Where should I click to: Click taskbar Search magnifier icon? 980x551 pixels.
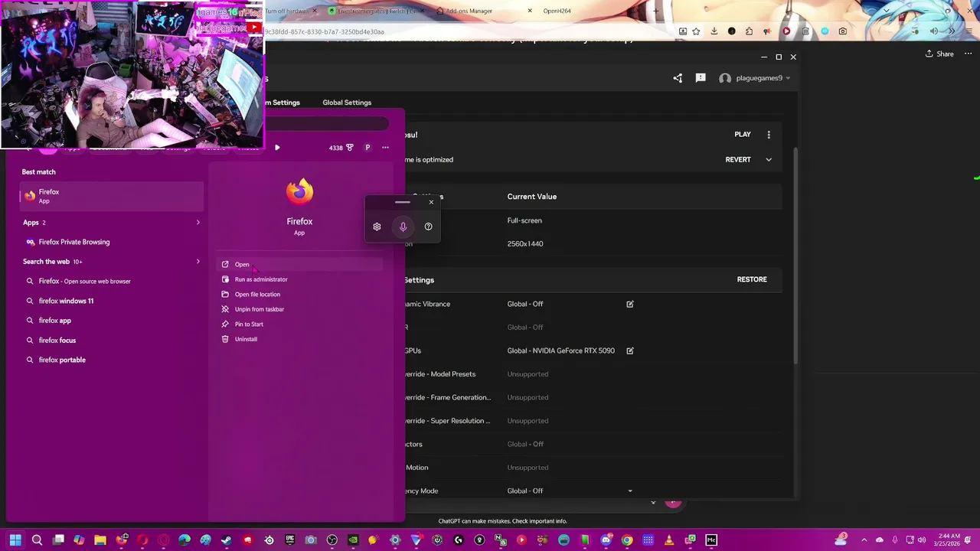coord(37,540)
